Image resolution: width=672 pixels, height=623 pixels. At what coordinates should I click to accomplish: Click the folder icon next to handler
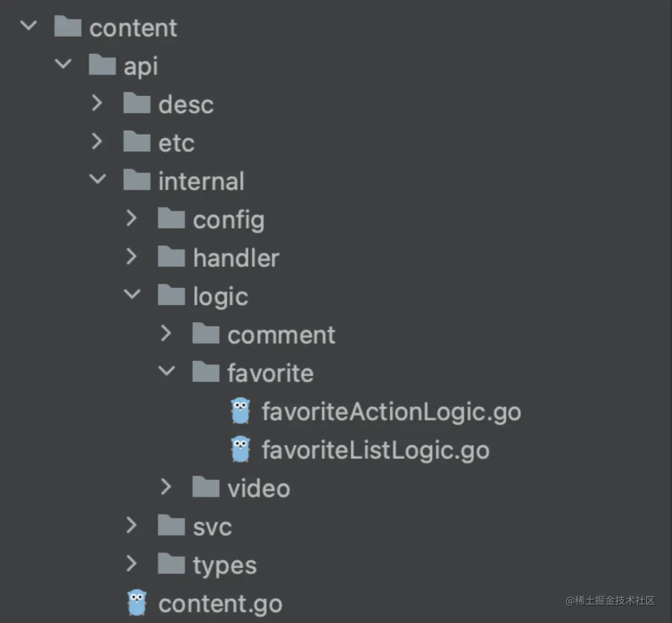171,257
